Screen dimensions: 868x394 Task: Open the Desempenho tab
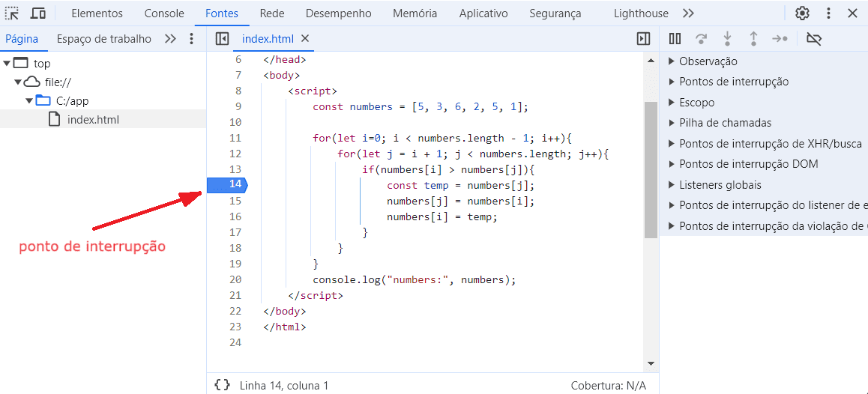(339, 13)
